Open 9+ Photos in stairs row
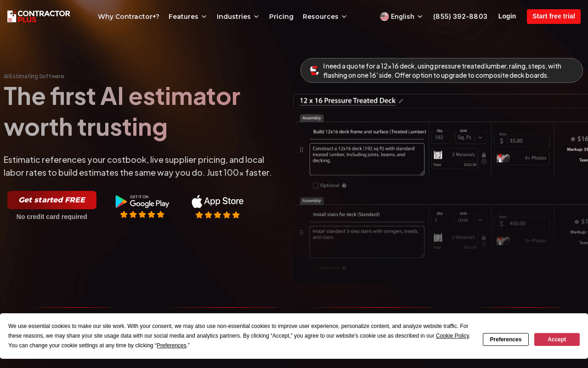The height and width of the screenshot is (368, 588). click(x=521, y=241)
